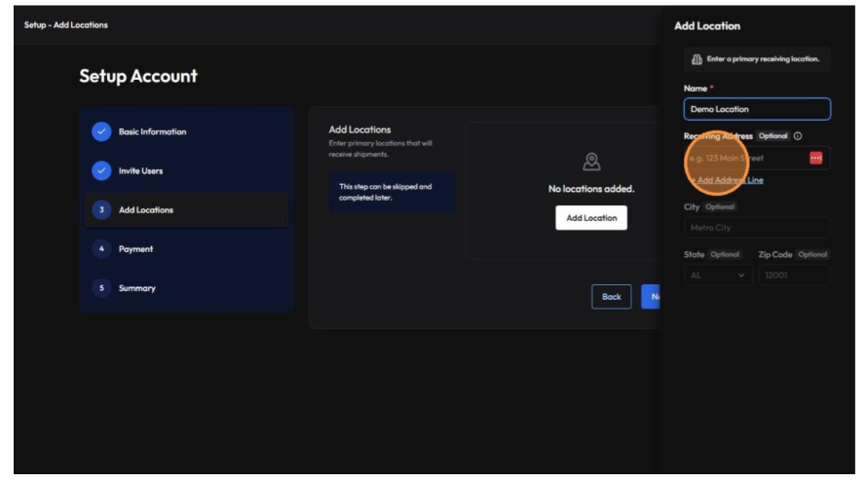
Task: Click the location pin icon above No locations added
Action: [591, 162]
